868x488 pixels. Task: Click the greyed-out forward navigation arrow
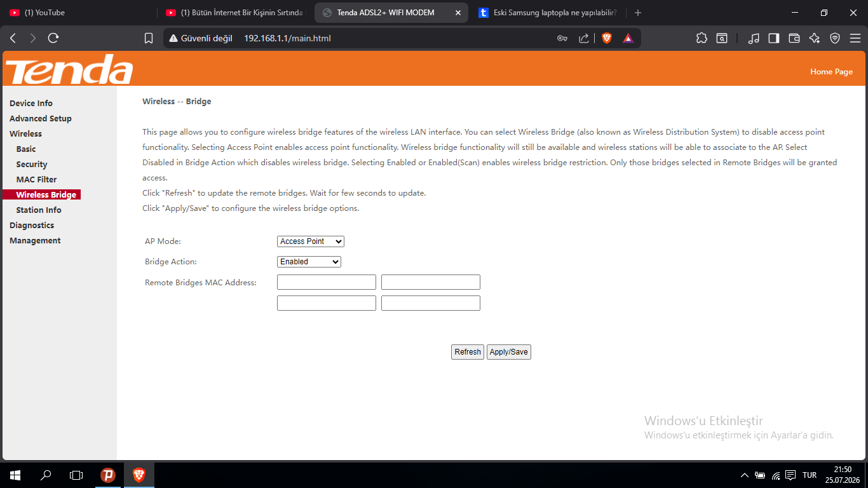click(33, 38)
